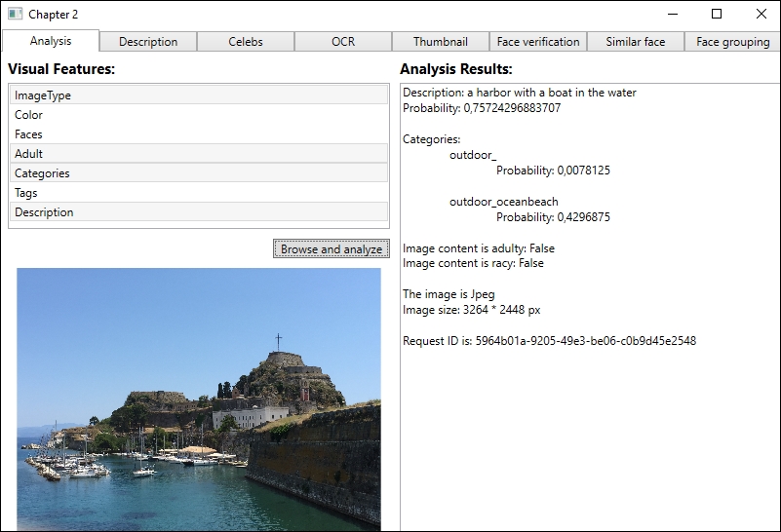This screenshot has height=532, width=781.
Task: Switch to the Analysis tab
Action: pos(51,41)
